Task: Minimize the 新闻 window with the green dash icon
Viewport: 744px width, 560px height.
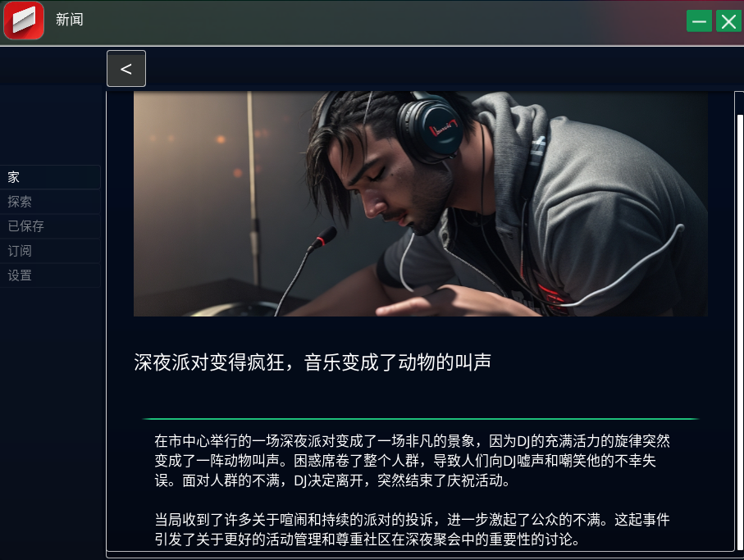Action: click(x=699, y=21)
